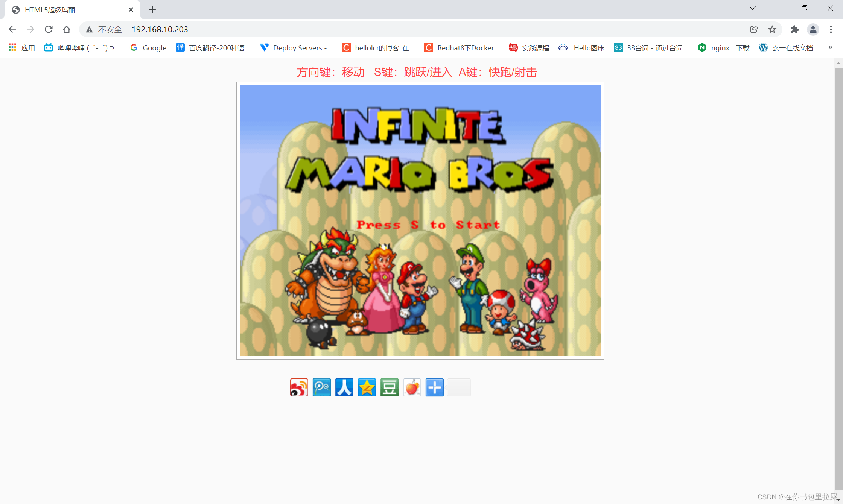Click the Mario game canvas

coord(420,221)
